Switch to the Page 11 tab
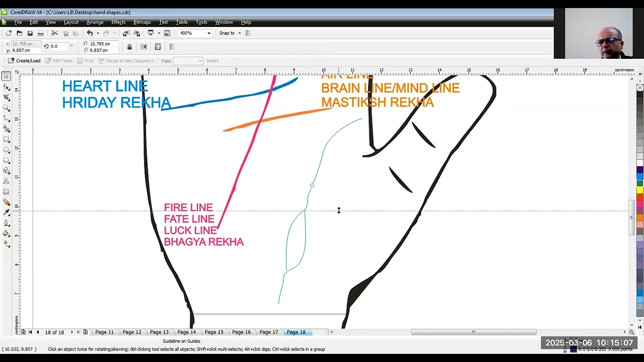Image resolution: width=644 pixels, height=362 pixels. (x=105, y=332)
